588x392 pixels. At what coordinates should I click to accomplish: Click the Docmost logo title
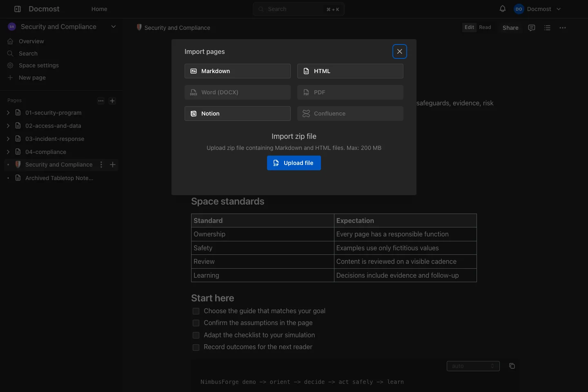tap(44, 9)
